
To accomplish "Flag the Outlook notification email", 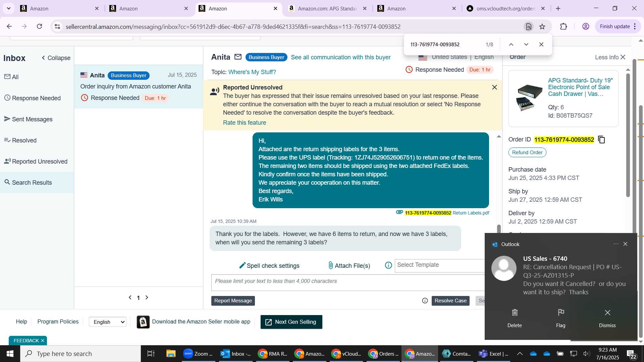I will (561, 318).
